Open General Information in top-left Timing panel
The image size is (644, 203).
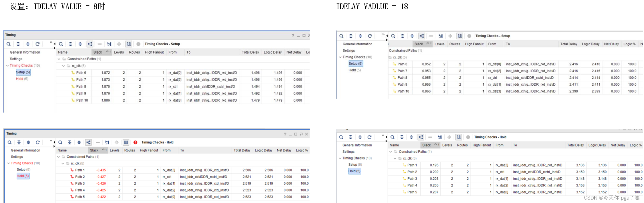coord(25,52)
